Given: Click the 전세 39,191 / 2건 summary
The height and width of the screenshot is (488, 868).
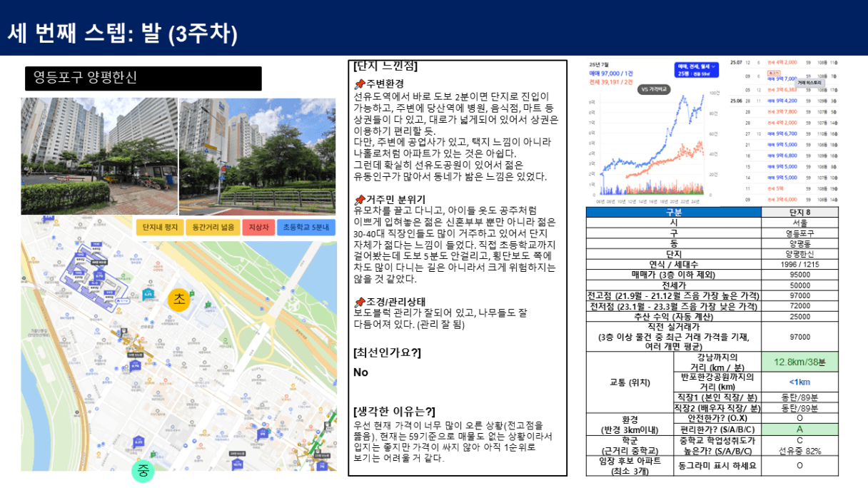Looking at the screenshot, I should click(x=612, y=82).
